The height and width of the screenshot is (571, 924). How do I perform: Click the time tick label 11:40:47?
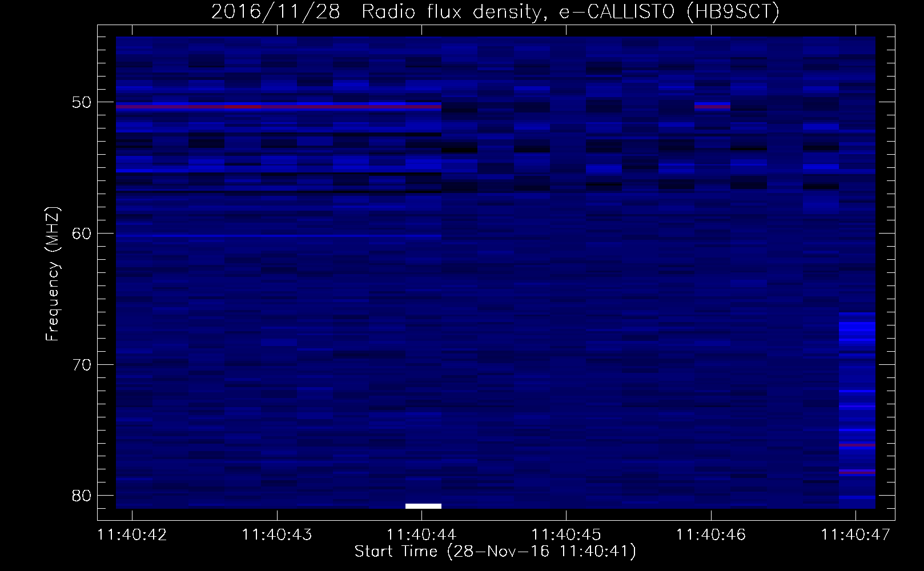pos(855,535)
